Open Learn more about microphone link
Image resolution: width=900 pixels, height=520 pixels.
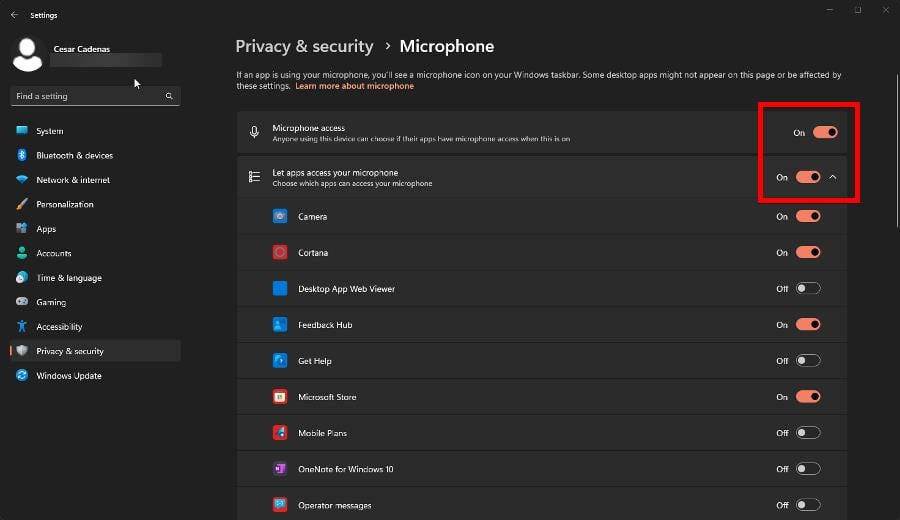[354, 86]
